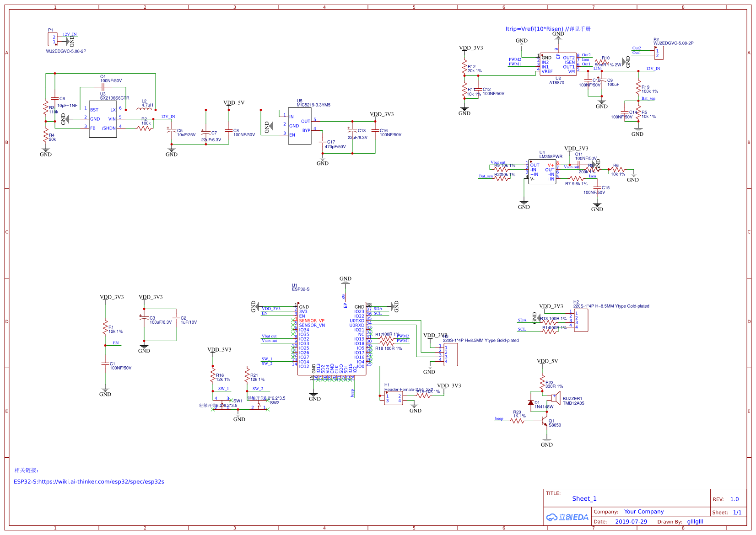Click the SDA net label beside H2
Image resolution: width=756 pixels, height=535 pixels.
[x=522, y=320]
